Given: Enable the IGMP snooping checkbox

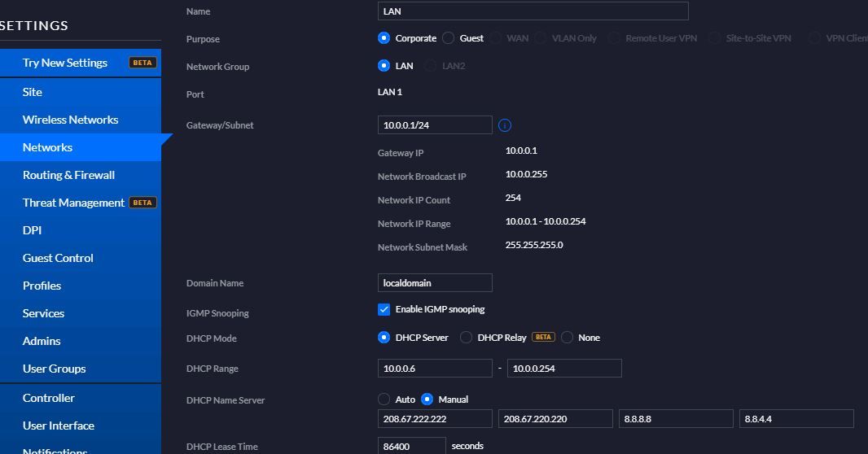Looking at the screenshot, I should (x=384, y=309).
